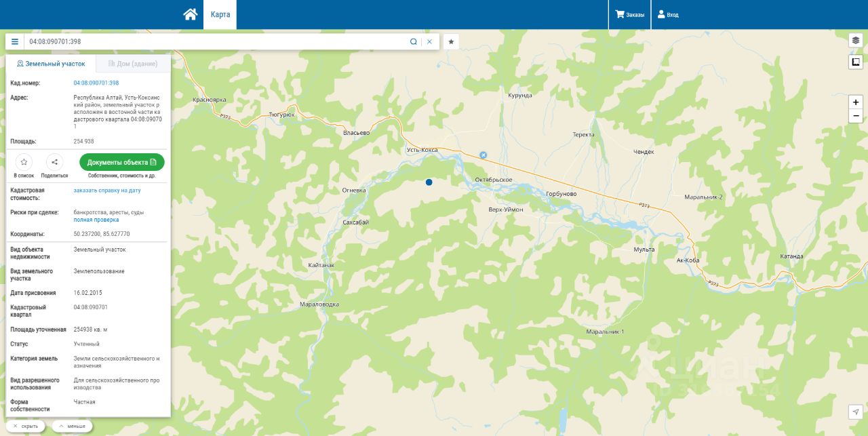Open the Заказы cart
868x436 pixels.
pyautogui.click(x=629, y=14)
